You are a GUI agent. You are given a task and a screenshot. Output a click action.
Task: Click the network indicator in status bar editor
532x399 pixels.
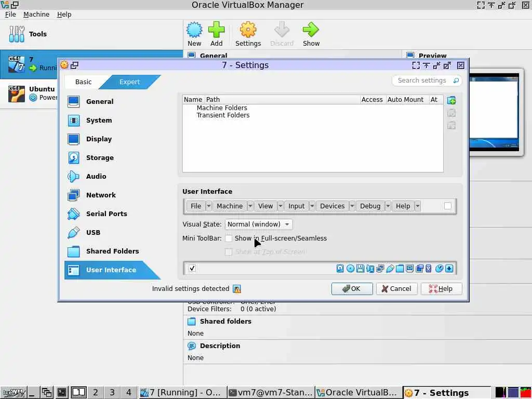pyautogui.click(x=380, y=269)
